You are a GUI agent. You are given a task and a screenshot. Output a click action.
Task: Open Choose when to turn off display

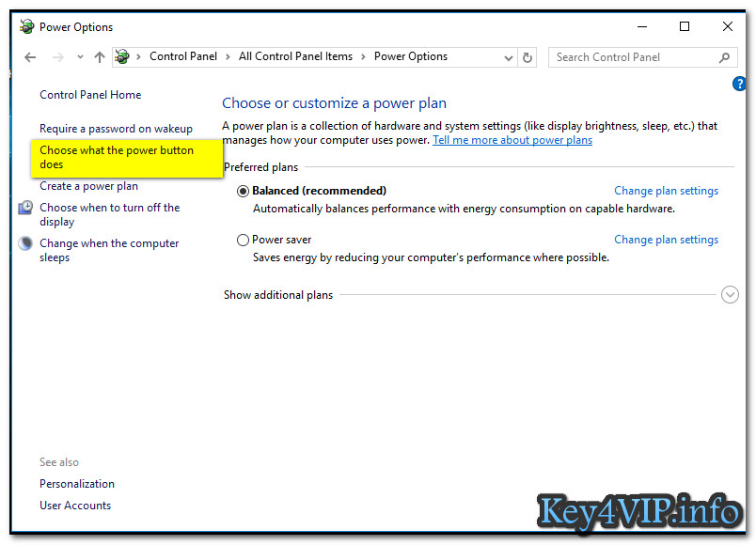pos(110,214)
